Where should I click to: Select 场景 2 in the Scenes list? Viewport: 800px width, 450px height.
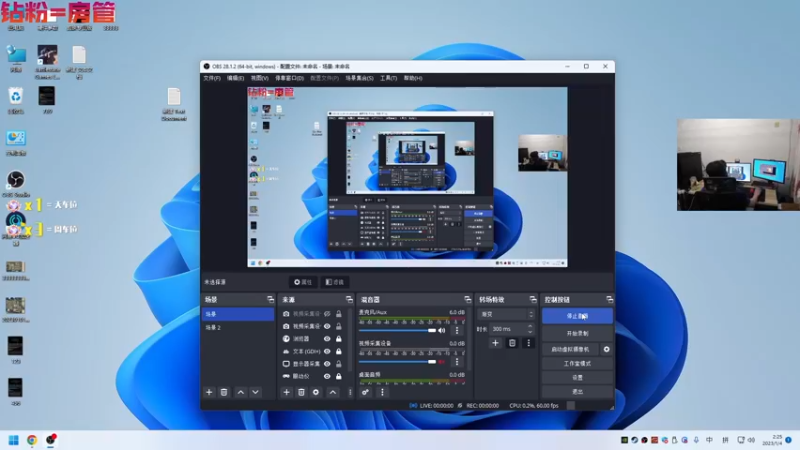238,328
